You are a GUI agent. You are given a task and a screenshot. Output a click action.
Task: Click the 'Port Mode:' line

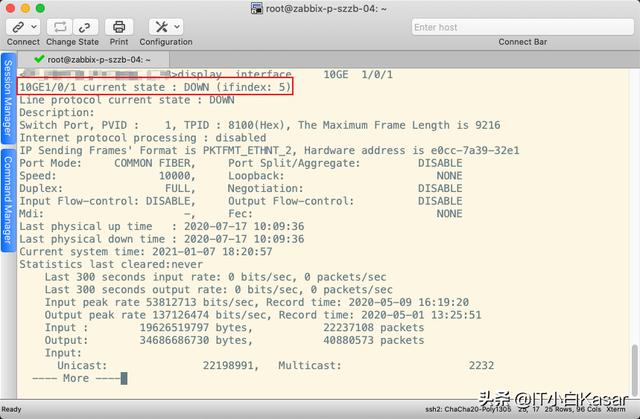241,163
